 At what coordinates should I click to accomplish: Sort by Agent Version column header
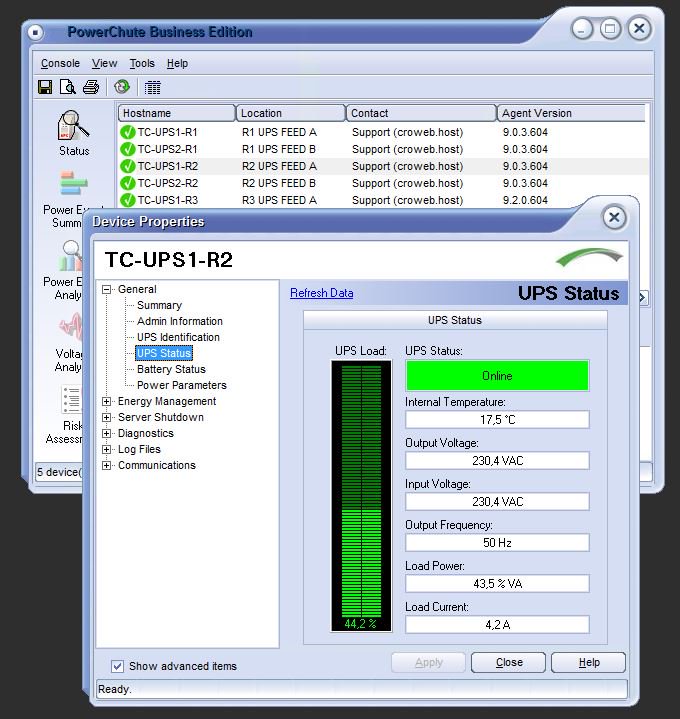571,113
